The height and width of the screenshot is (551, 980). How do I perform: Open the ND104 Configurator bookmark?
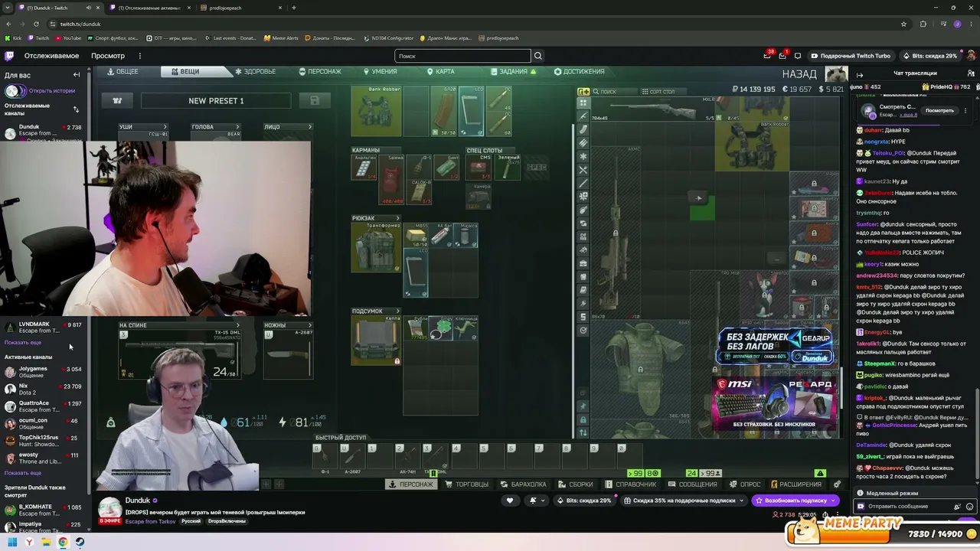click(388, 38)
